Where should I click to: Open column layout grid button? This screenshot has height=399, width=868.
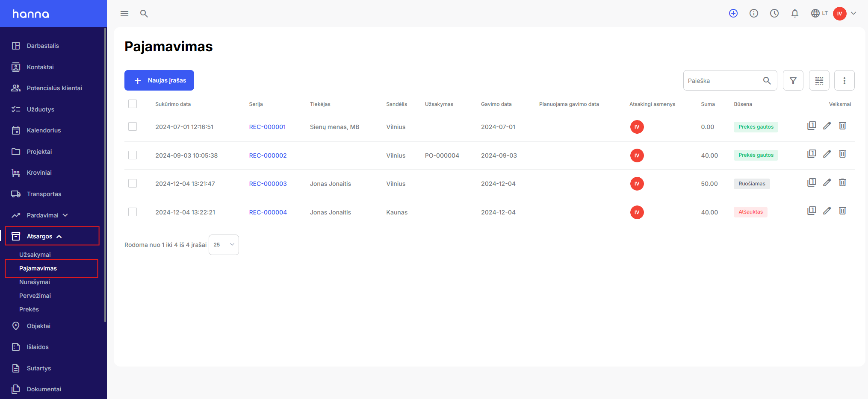pos(819,80)
